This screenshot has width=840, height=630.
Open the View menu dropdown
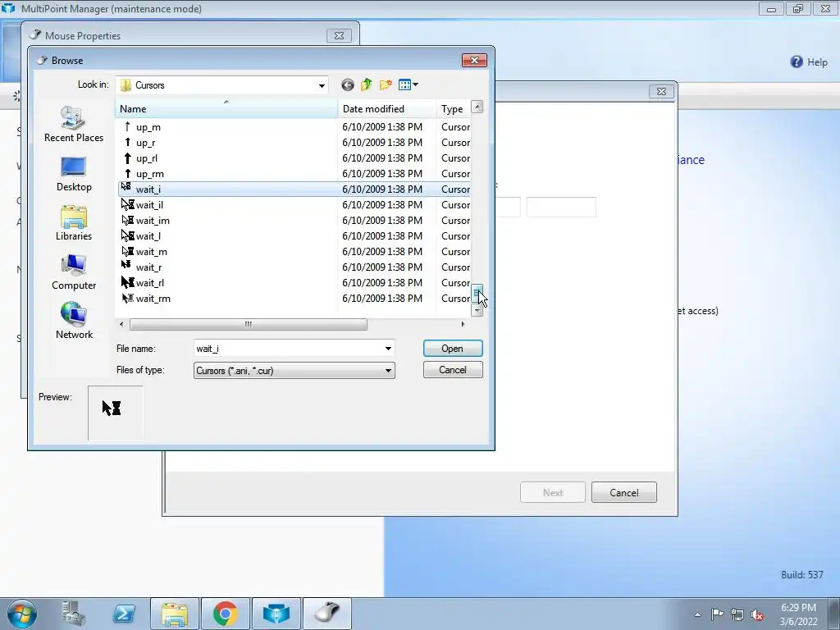[x=409, y=84]
